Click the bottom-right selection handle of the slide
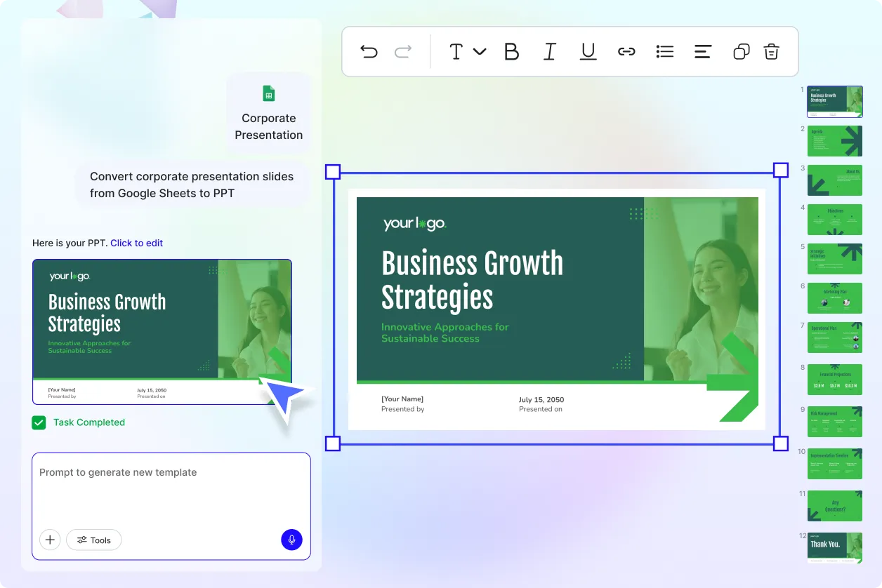This screenshot has width=882, height=588. pyautogui.click(x=780, y=443)
